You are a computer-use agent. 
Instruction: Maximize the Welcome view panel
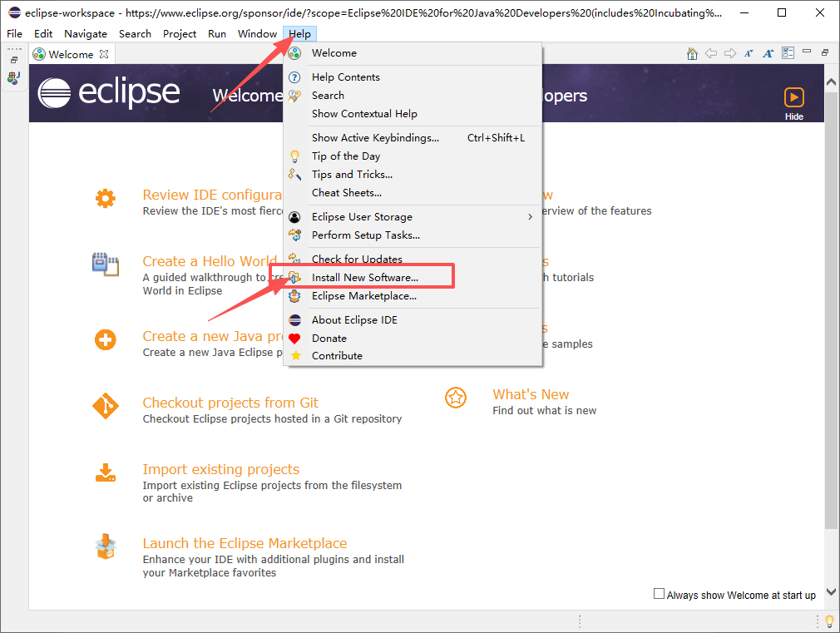pyautogui.click(x=825, y=52)
